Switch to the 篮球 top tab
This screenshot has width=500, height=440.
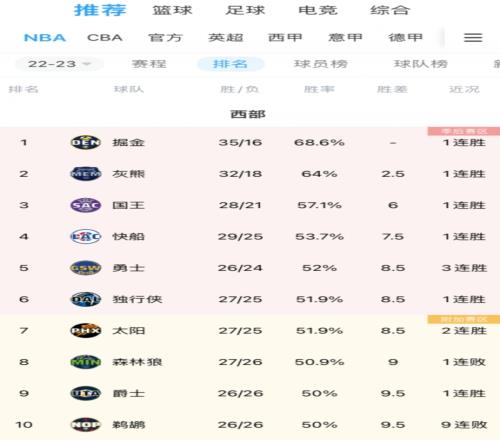coord(172,10)
